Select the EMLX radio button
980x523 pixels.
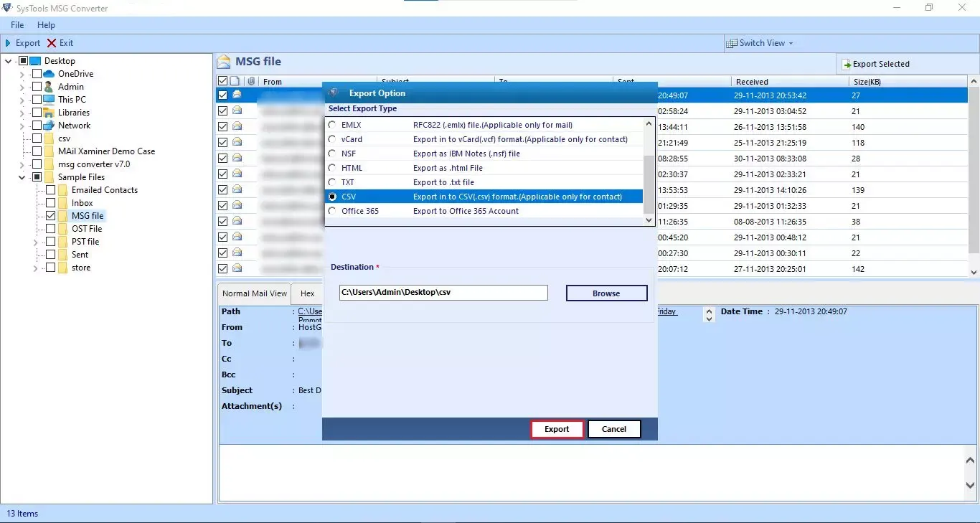point(331,125)
